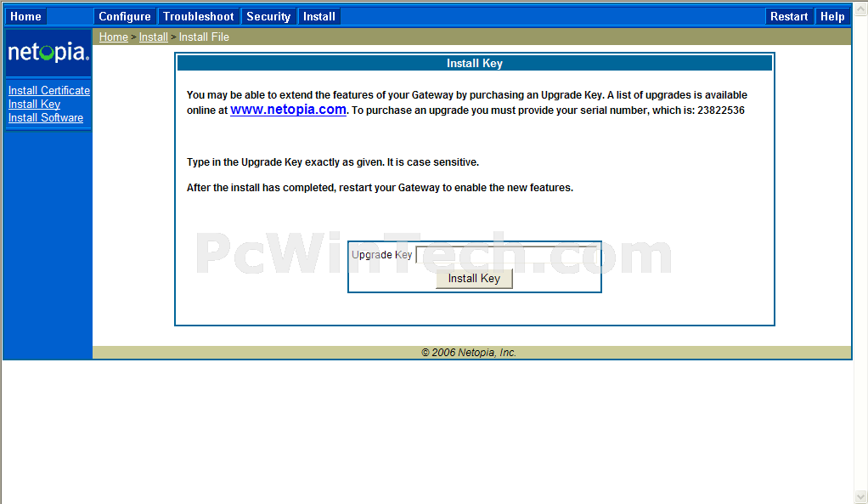Click the scrollbar up arrow
Image resolution: width=868 pixels, height=504 pixels.
(861, 8)
